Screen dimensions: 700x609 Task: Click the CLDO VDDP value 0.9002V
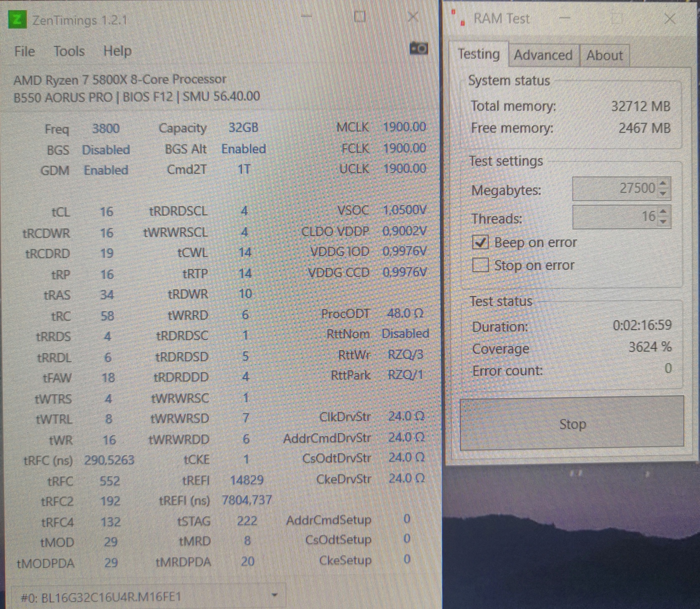point(405,231)
